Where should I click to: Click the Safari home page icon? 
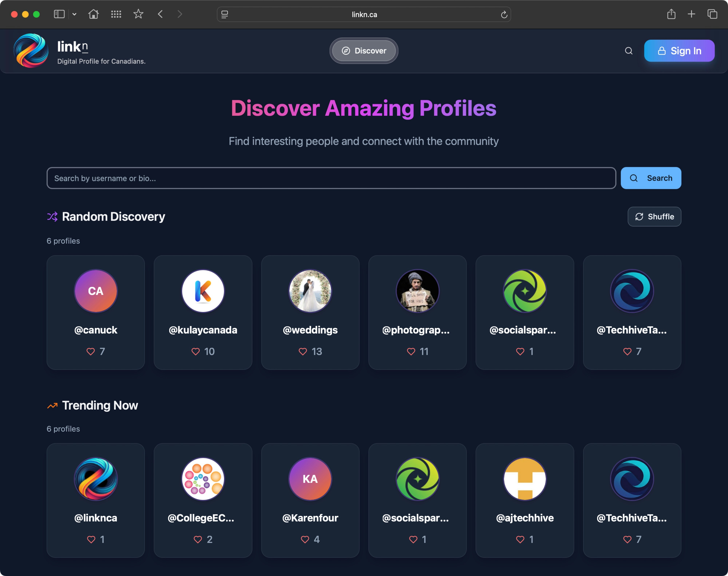click(x=93, y=14)
